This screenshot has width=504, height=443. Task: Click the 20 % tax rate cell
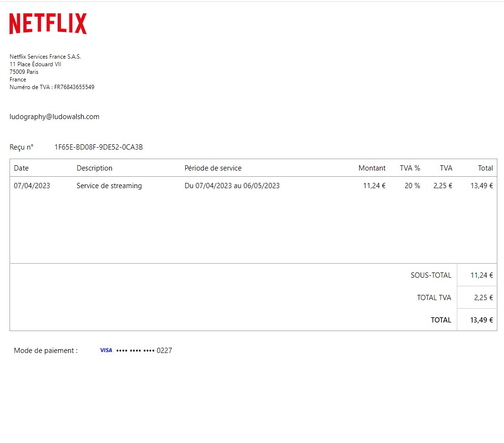412,186
